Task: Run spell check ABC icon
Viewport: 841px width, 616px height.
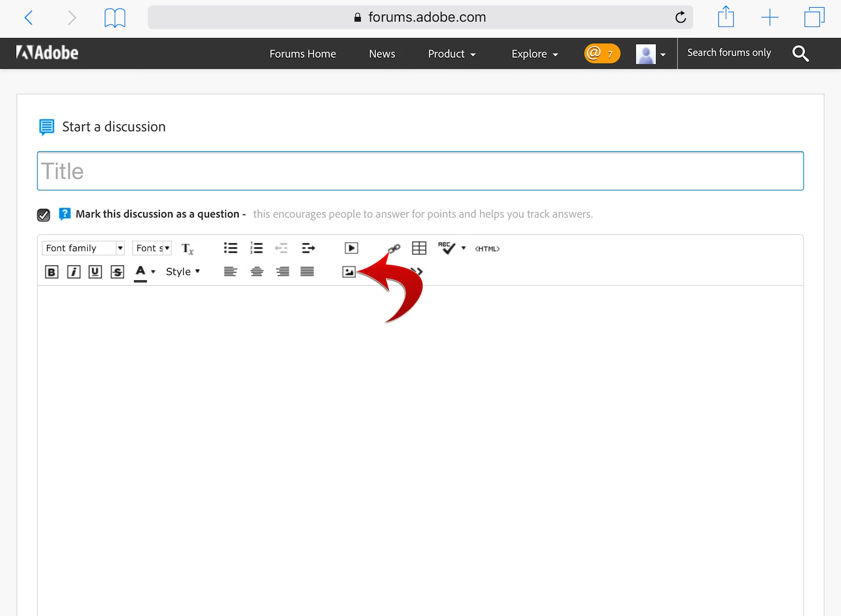Action: point(447,248)
